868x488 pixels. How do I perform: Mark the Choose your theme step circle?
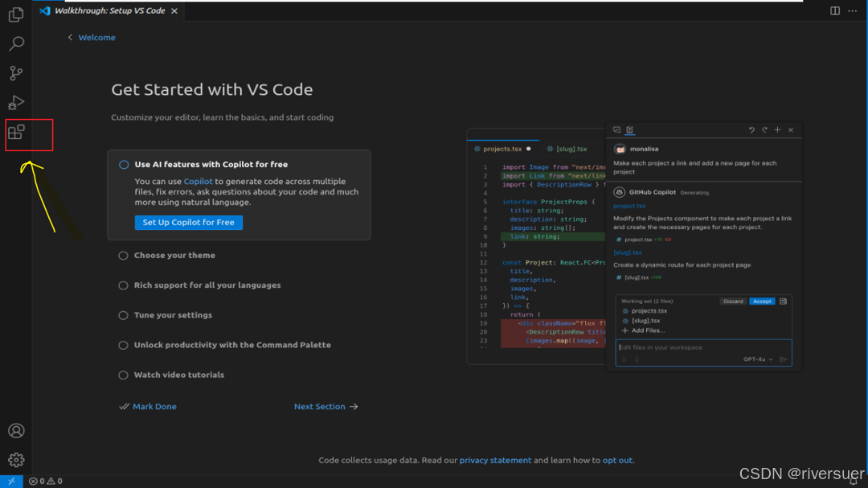[123, 255]
